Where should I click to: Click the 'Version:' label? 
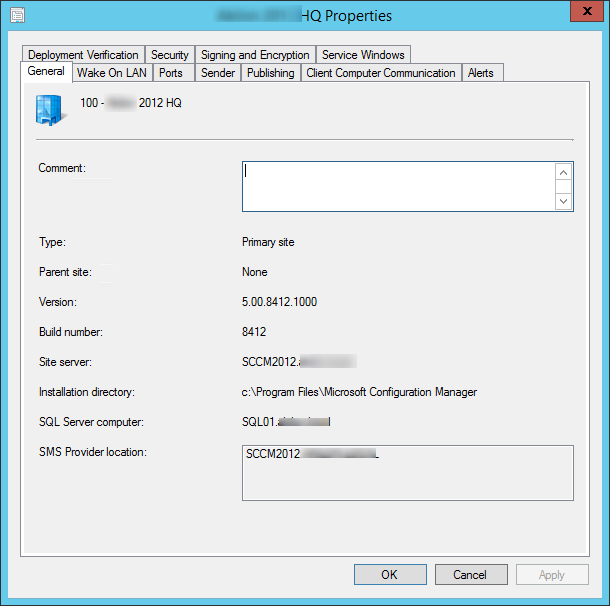58,302
